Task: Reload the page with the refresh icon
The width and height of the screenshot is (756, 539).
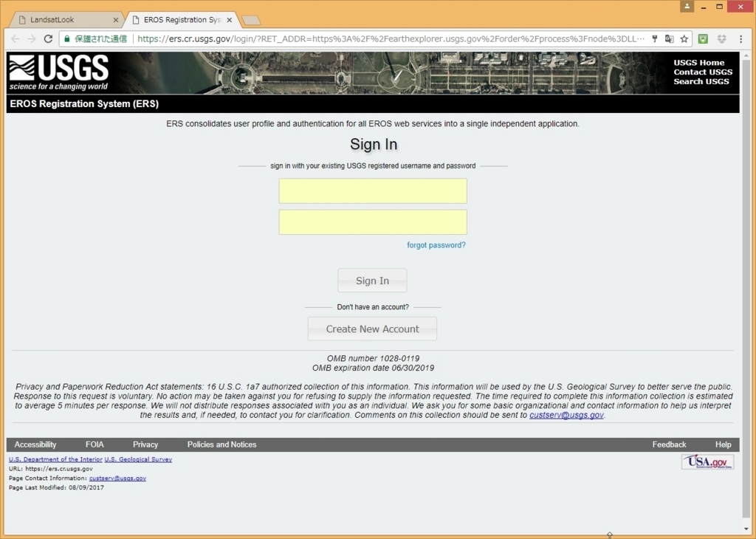Action: (x=48, y=39)
